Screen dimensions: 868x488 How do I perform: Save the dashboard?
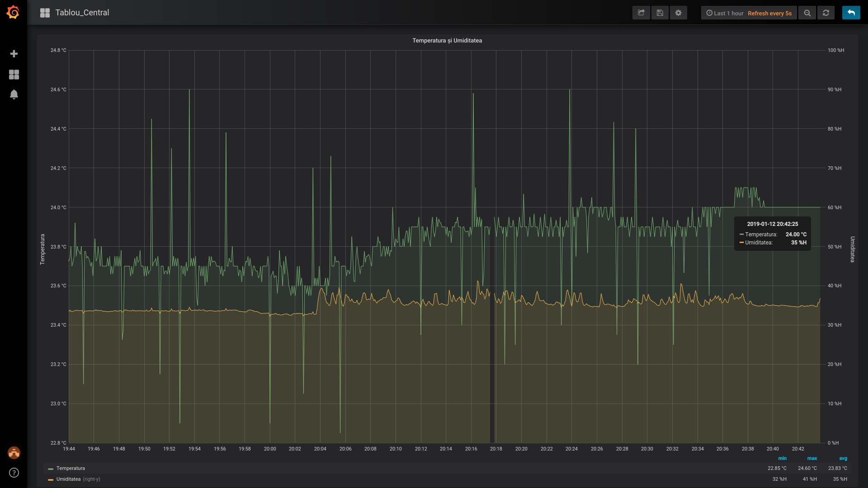(x=660, y=13)
